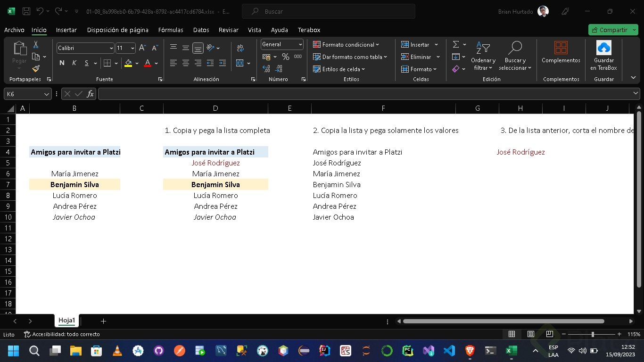Image resolution: width=644 pixels, height=362 pixels.
Task: Expand Formato condicional menu
Action: pyautogui.click(x=347, y=45)
